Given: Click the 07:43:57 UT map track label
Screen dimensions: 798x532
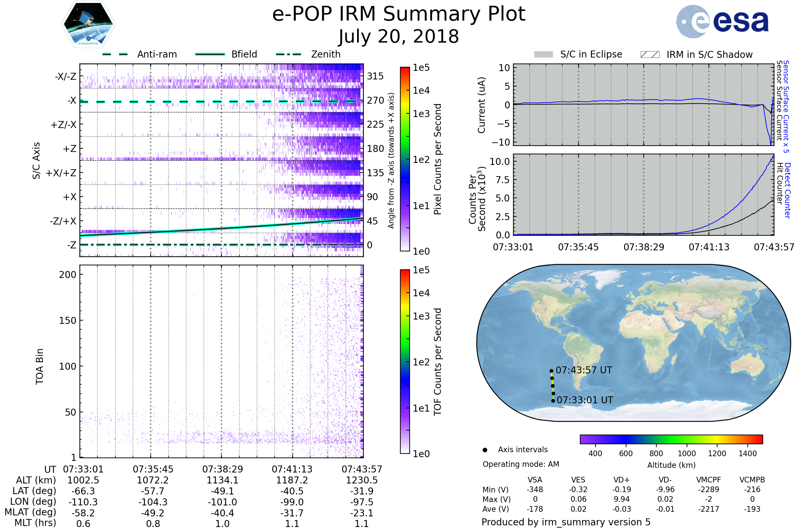Looking at the screenshot, I should 584,370.
